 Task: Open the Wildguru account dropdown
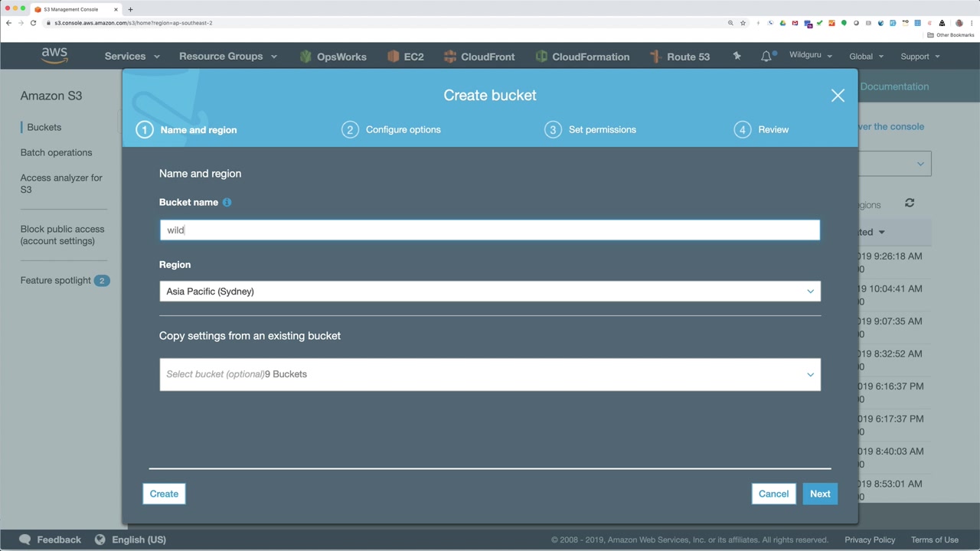click(x=811, y=56)
